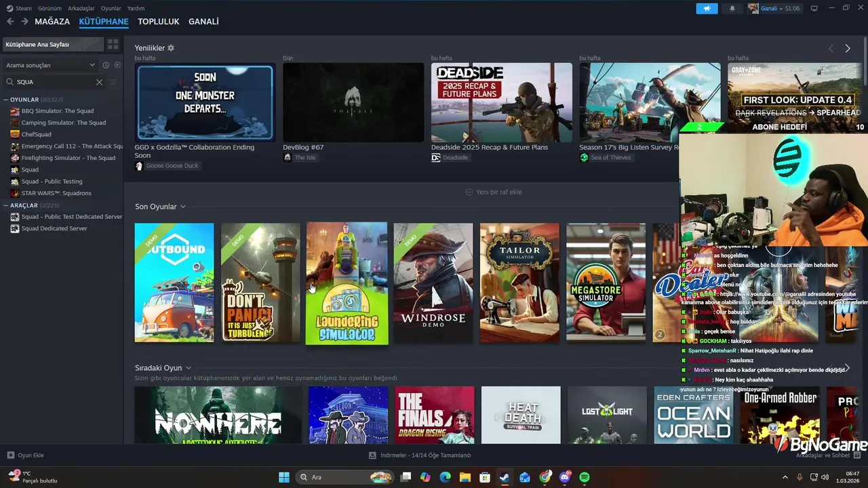Select BBQ Simulator: The Squad
This screenshot has height=488, width=868.
(58, 111)
